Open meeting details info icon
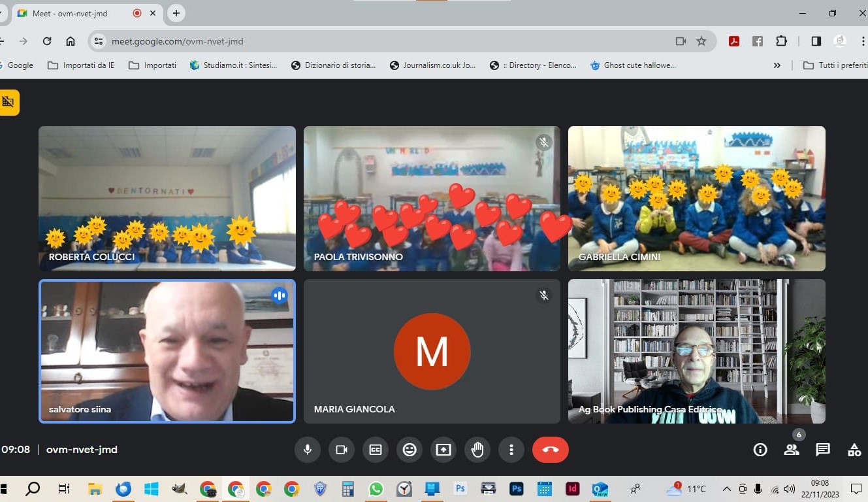 (x=760, y=450)
